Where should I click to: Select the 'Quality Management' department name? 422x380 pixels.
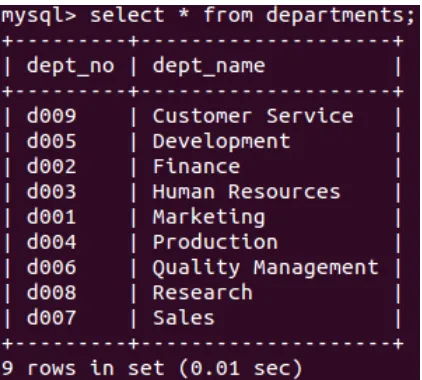[x=266, y=268]
